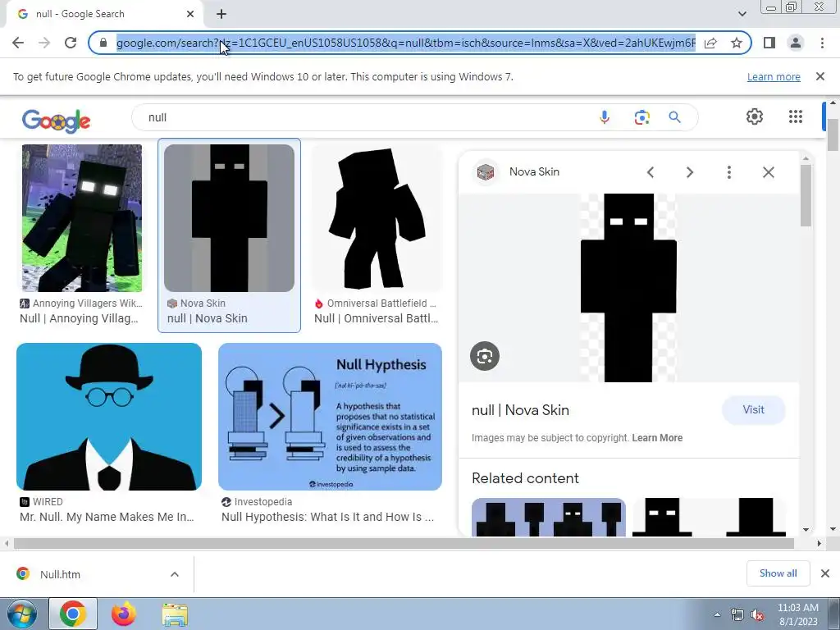Image resolution: width=840 pixels, height=630 pixels.
Task: Dismiss the Chrome update notification bar
Action: coord(819,76)
